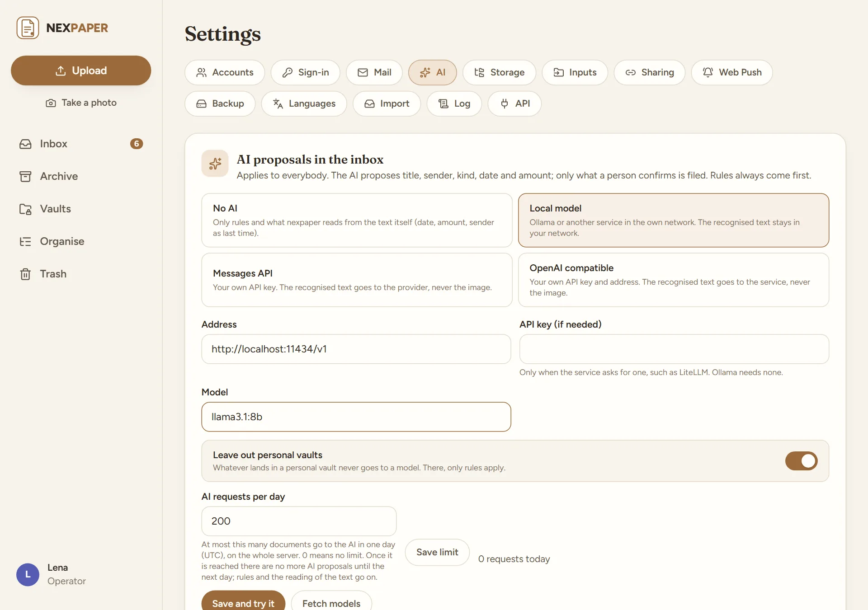Open the Sign-in settings tab

pos(306,72)
